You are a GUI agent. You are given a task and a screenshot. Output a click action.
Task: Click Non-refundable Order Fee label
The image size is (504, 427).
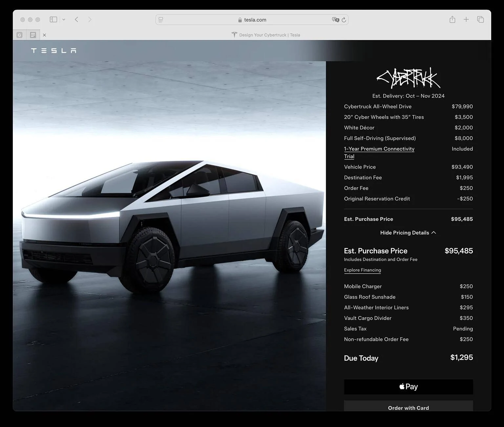[376, 339]
